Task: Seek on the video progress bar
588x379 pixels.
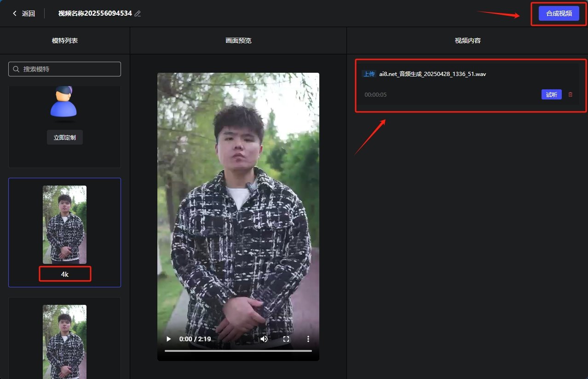Action: (x=238, y=351)
